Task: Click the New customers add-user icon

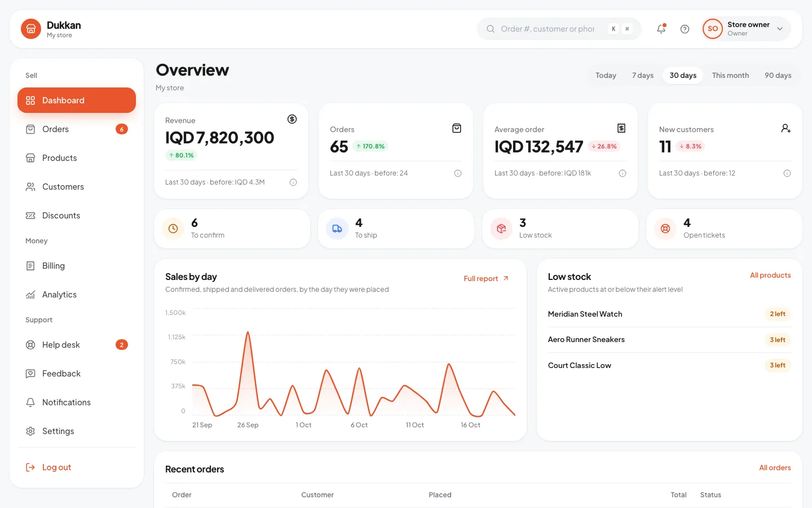Action: [786, 128]
